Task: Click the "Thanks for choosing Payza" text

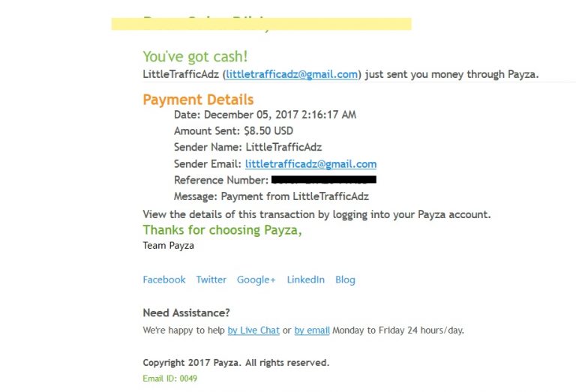Action: click(x=222, y=230)
